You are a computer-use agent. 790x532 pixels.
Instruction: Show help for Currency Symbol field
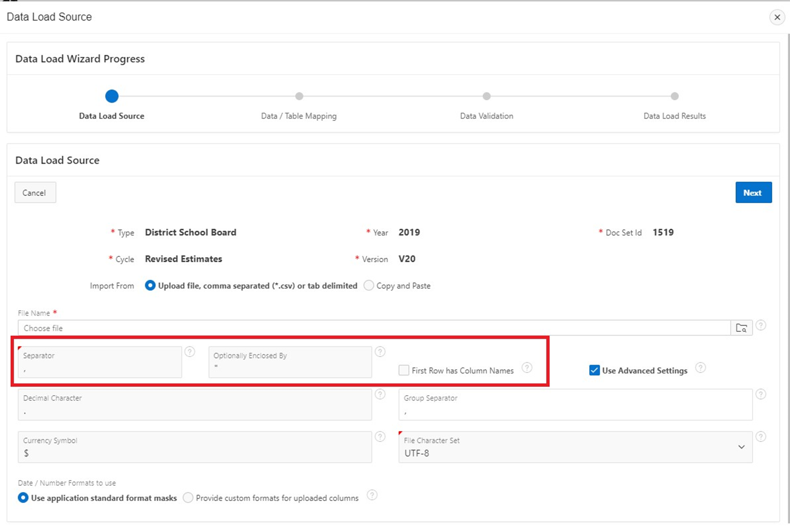pos(380,436)
